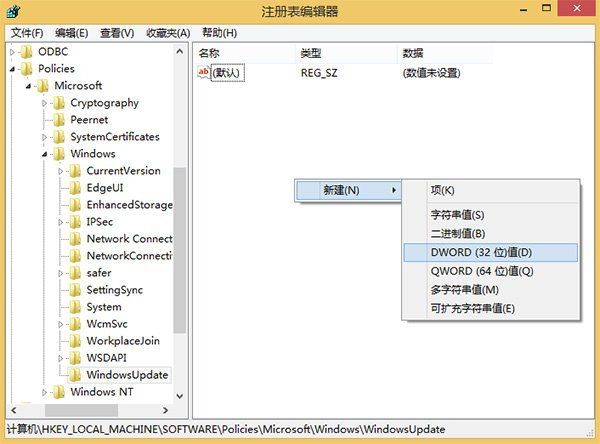The image size is (600, 444).
Task: Expand the ODBC key
Action: point(12,52)
